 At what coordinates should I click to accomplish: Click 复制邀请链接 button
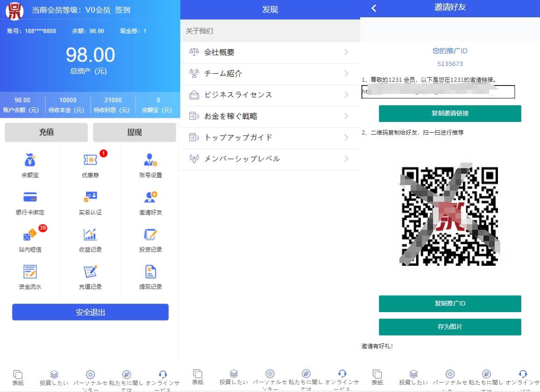click(x=450, y=114)
